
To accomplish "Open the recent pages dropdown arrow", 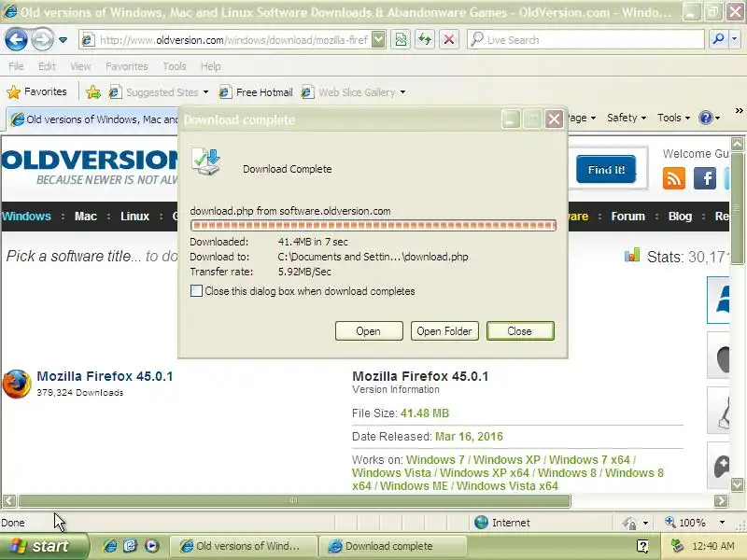I will 63,40.
